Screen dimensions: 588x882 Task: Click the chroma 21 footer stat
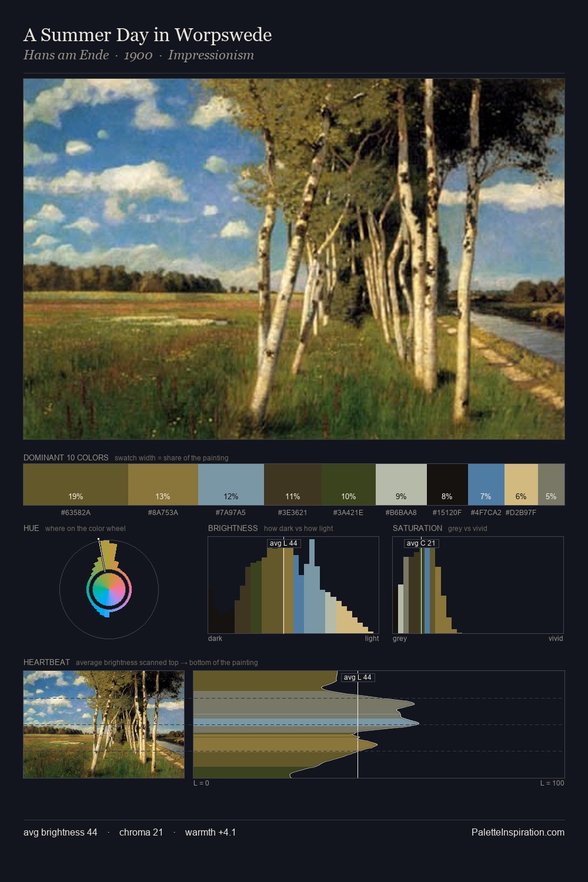(141, 832)
